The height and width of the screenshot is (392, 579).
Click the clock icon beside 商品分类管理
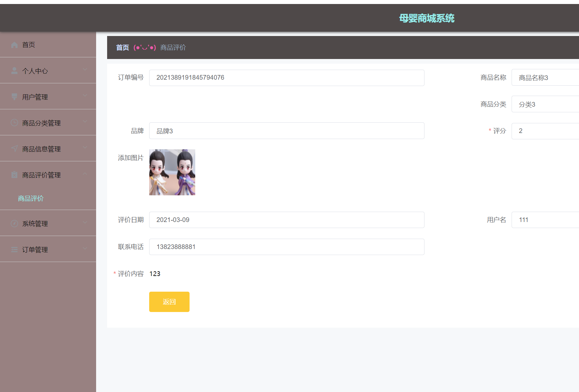click(14, 123)
